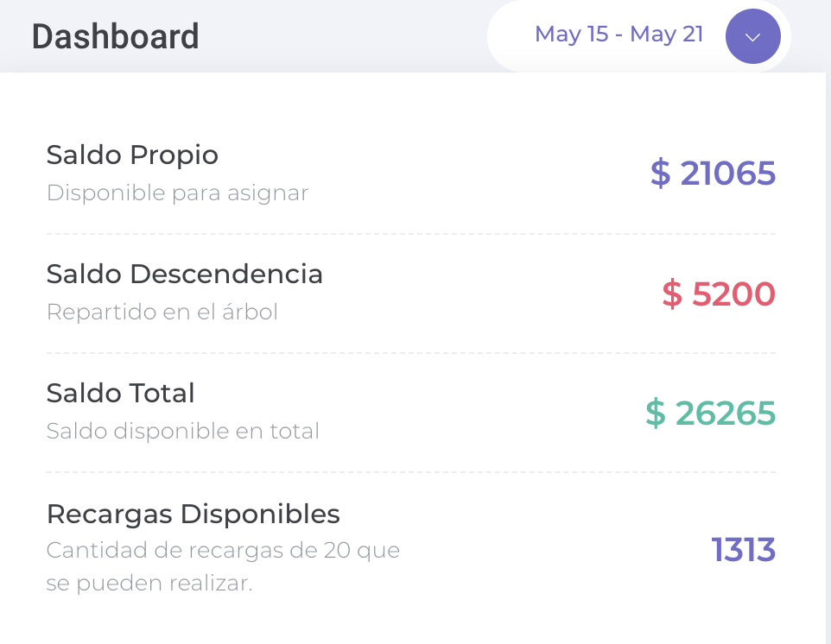Click the purple circular chevron button
The width and height of the screenshot is (831, 644).
(752, 36)
